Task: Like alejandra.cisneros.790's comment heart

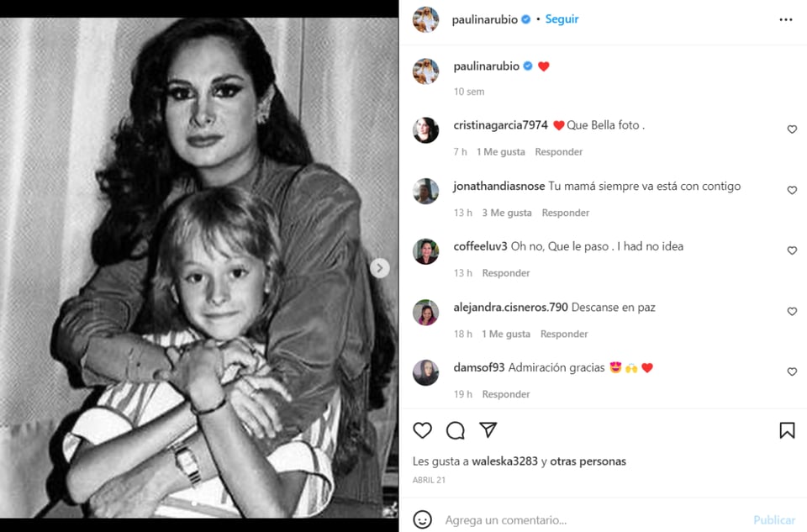Action: 792,311
